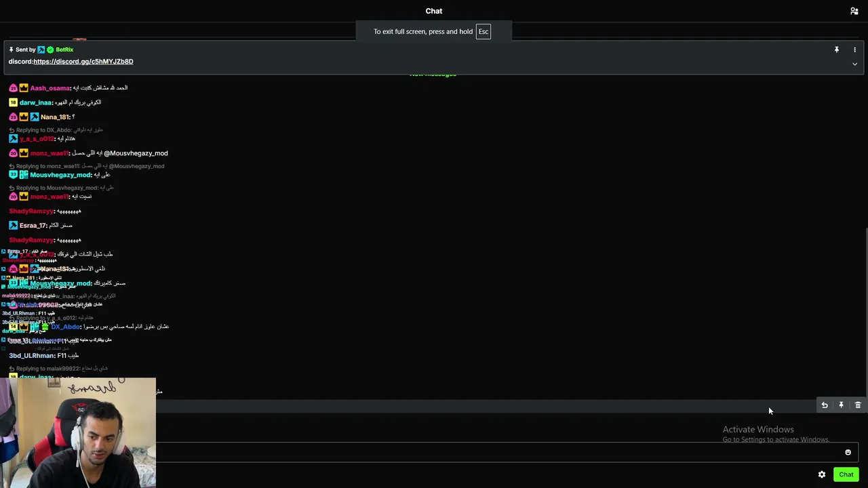Click the 18 badge beside darw_inaa

pyautogui.click(x=13, y=102)
